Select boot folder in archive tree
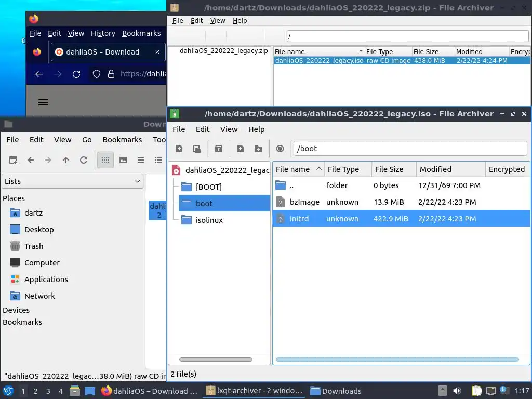The height and width of the screenshot is (399, 532). [x=224, y=204]
